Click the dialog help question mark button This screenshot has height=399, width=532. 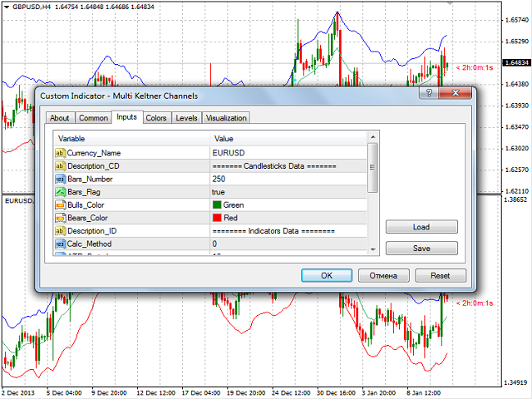click(x=429, y=92)
